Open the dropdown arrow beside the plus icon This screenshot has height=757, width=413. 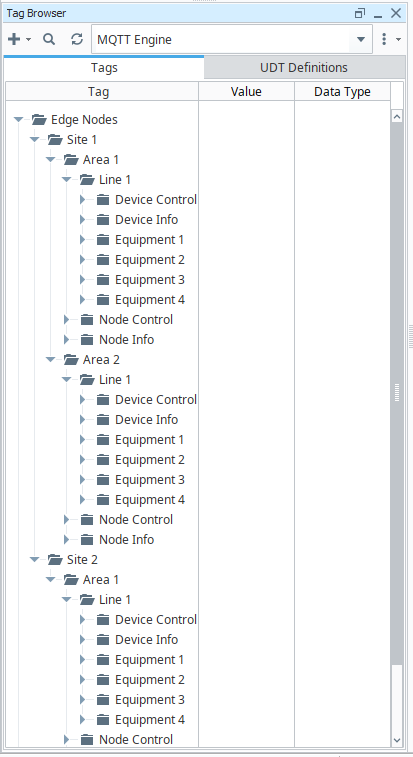coord(28,40)
